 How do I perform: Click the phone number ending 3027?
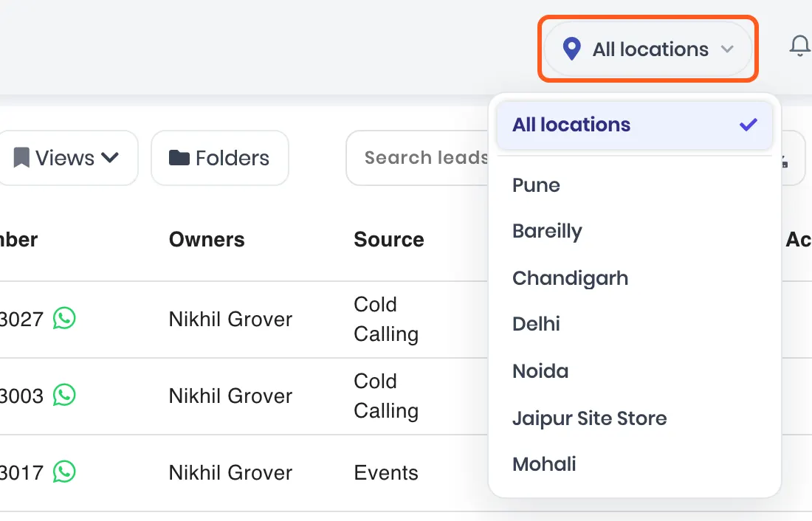pos(21,319)
